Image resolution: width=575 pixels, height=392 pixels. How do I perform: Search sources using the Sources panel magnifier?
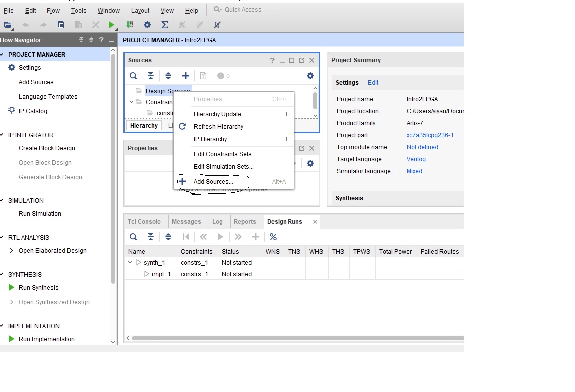point(133,76)
